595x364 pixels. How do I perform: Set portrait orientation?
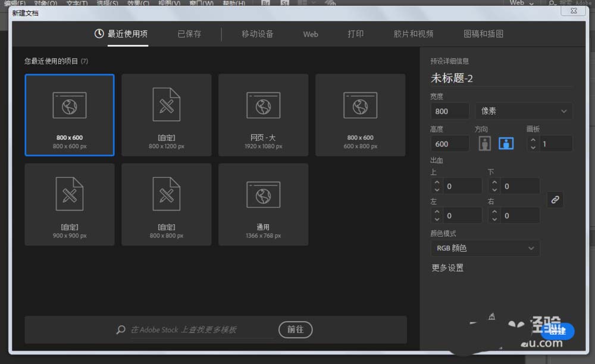[484, 143]
